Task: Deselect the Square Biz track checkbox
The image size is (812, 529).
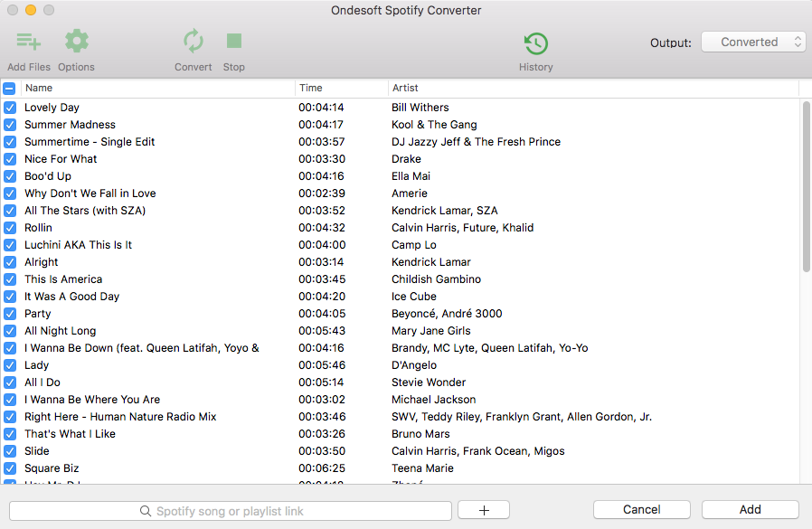Action: pyautogui.click(x=10, y=468)
